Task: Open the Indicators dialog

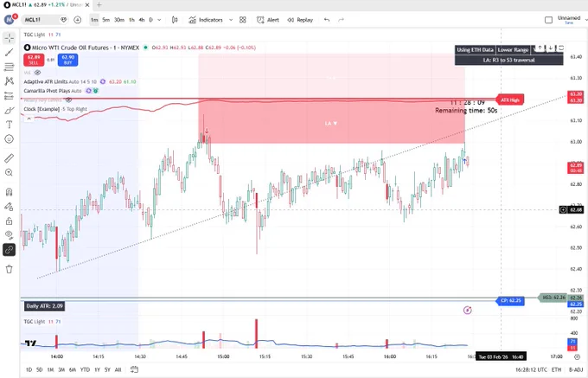Action: [x=206, y=20]
